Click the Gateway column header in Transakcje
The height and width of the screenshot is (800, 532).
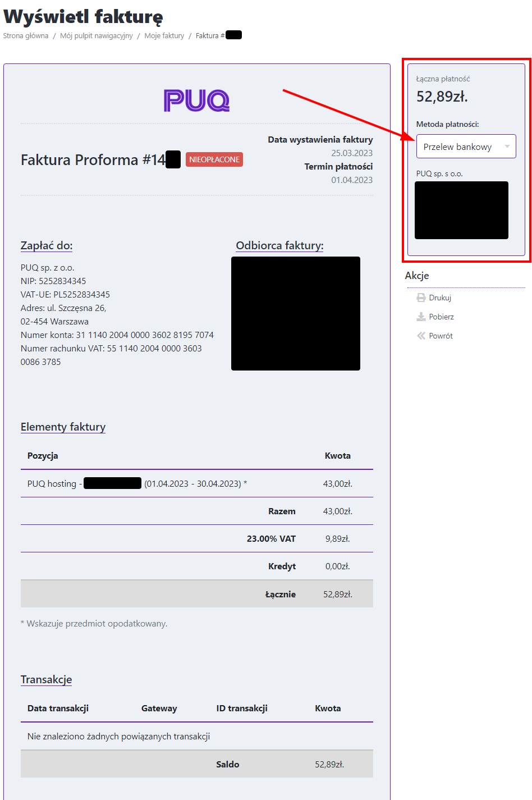(159, 708)
